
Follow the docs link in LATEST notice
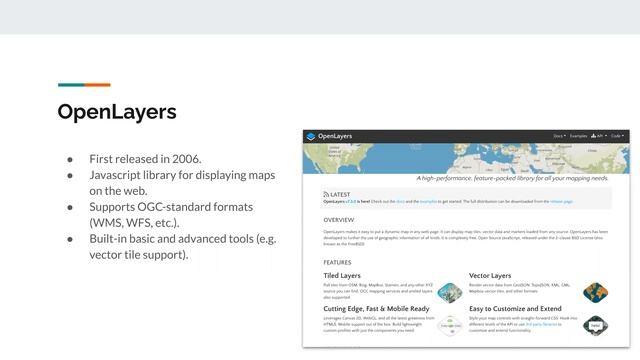[400, 202]
